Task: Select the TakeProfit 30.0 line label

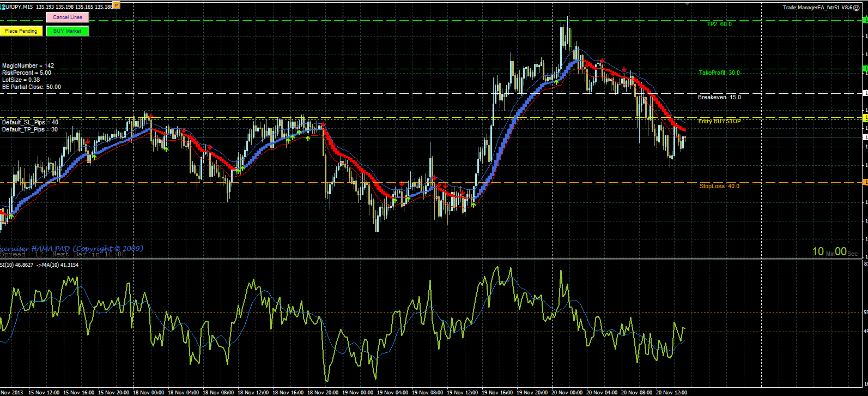Action: [x=719, y=73]
